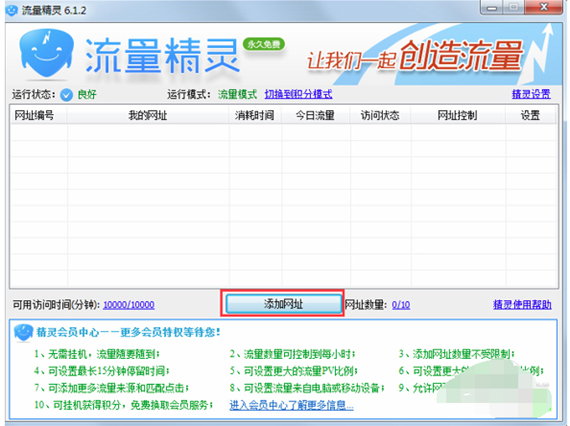Click the 设置 column header

[x=530, y=116]
